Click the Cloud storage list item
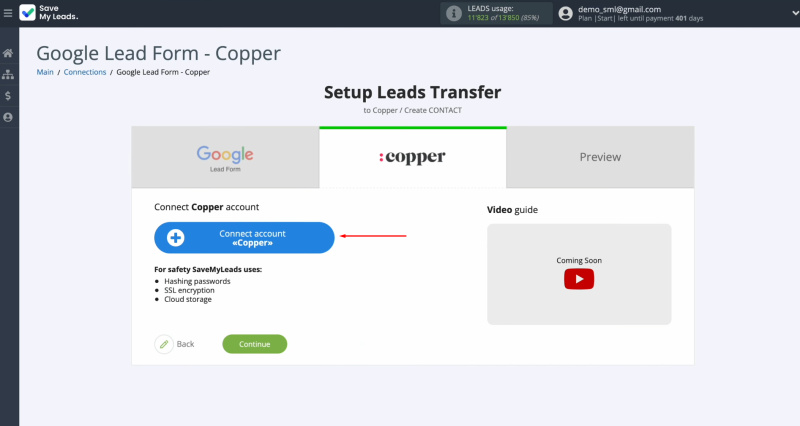The image size is (800, 426). tap(188, 299)
